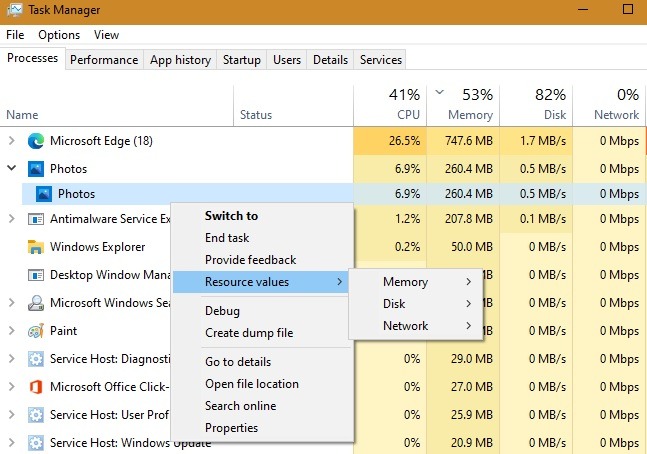Click the child Photos process icon
The image size is (647, 454).
(x=44, y=194)
